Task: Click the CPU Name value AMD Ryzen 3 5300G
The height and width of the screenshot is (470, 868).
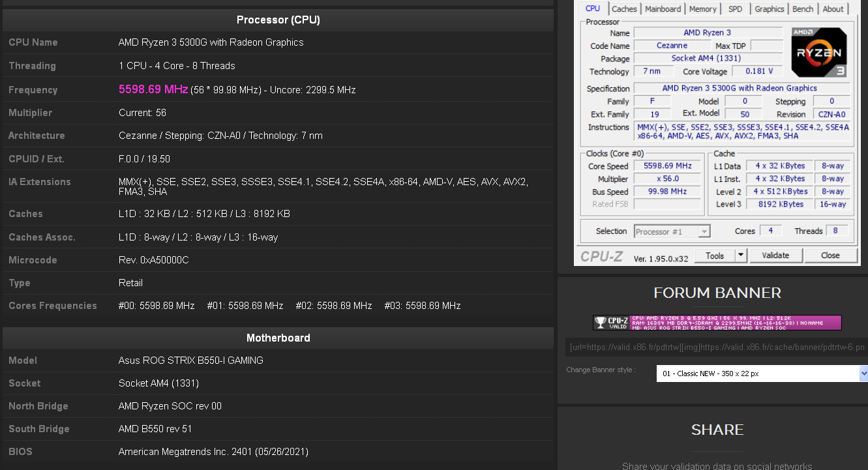Action: click(x=211, y=42)
